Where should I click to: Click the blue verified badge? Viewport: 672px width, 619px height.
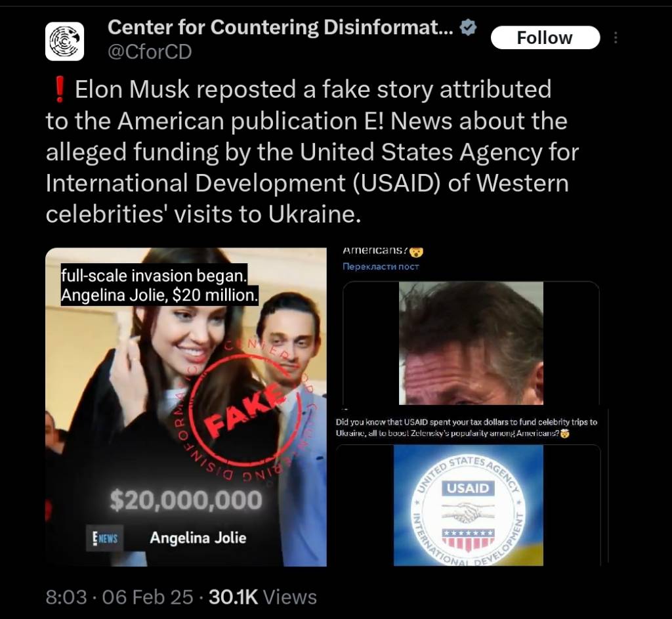tap(468, 28)
